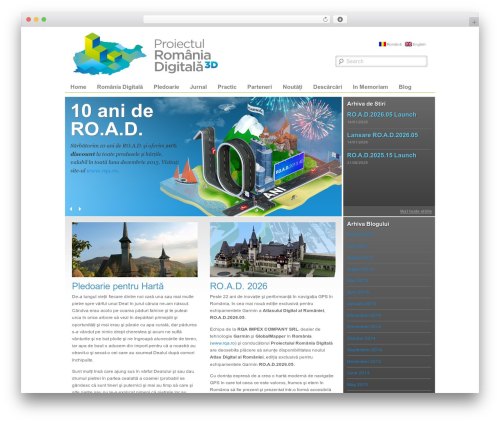The height and width of the screenshot is (423, 500).
Task: Click the www.rqa.ro link in the slider text
Action: pyautogui.click(x=102, y=171)
